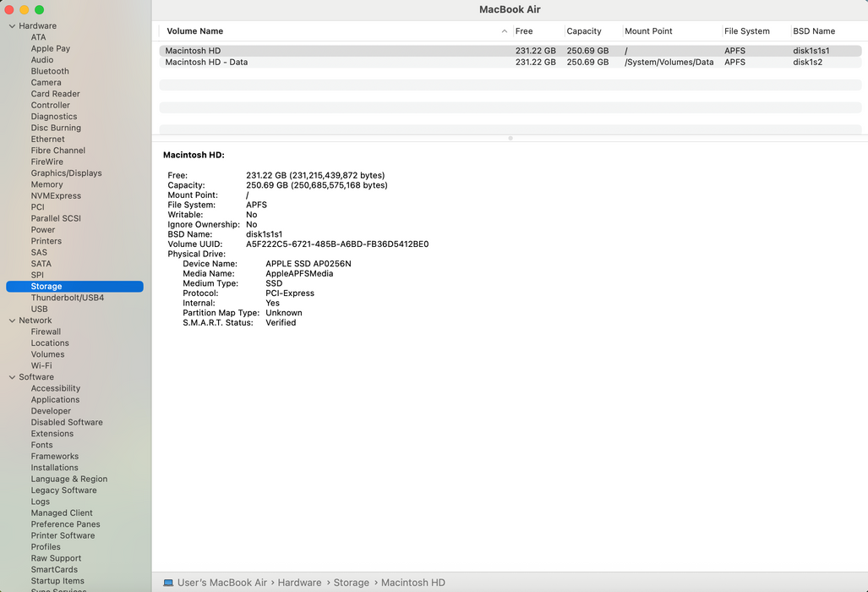Screen dimensions: 868x592
Task: Click the Volume UUID value text
Action: tap(337, 244)
